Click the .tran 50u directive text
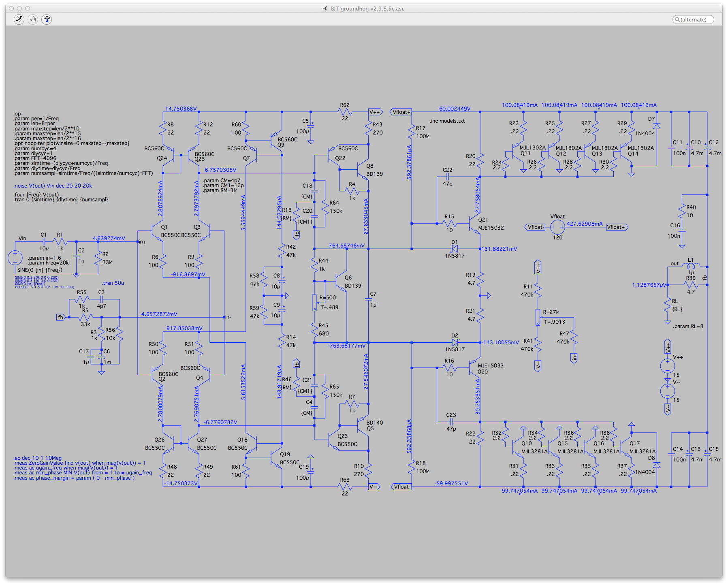 pos(113,283)
